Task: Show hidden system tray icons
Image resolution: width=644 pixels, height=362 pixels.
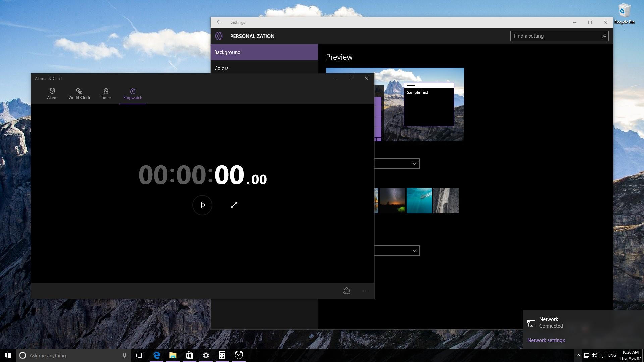Action: pos(578,355)
